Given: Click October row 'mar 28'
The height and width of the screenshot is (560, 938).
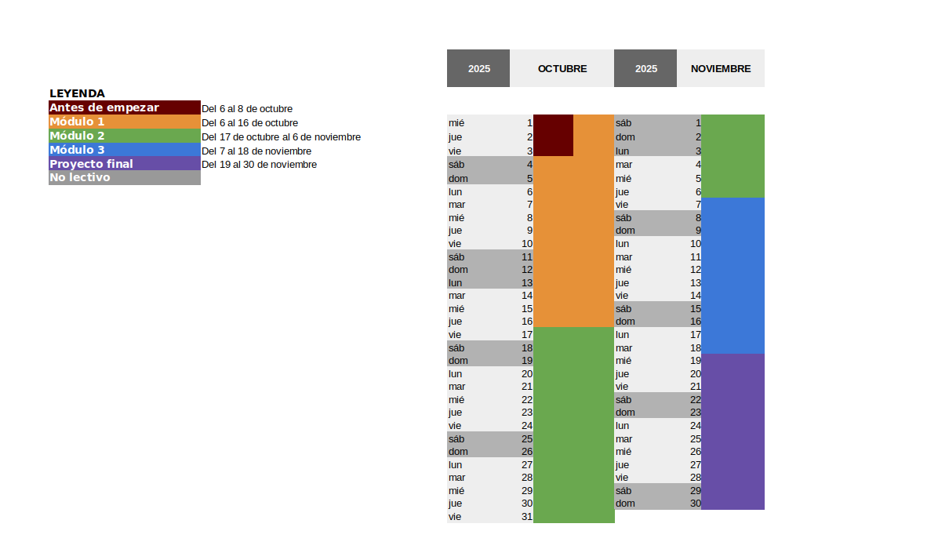Looking at the screenshot, I should tap(490, 478).
